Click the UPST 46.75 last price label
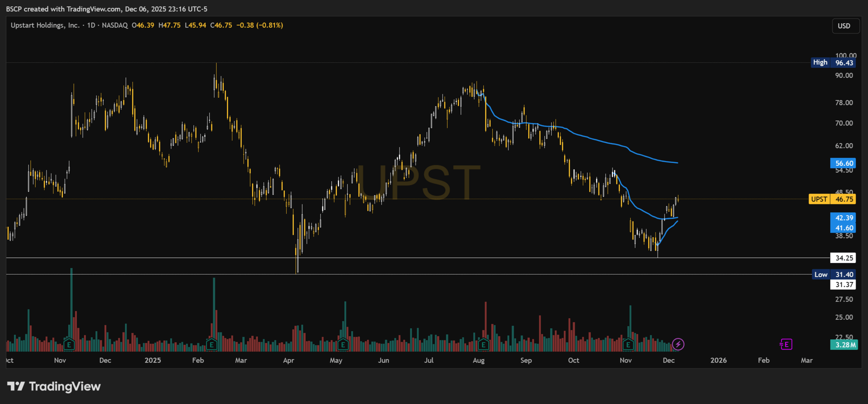 [x=832, y=199]
